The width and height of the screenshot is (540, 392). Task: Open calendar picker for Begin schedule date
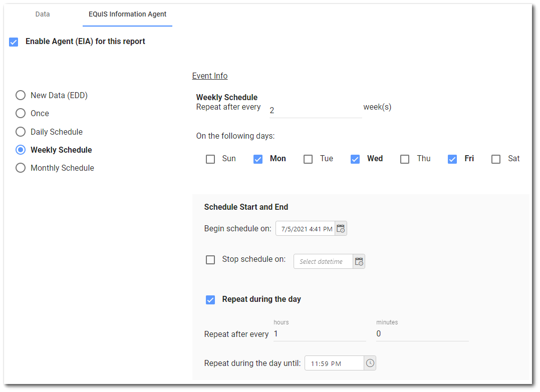[x=341, y=229]
